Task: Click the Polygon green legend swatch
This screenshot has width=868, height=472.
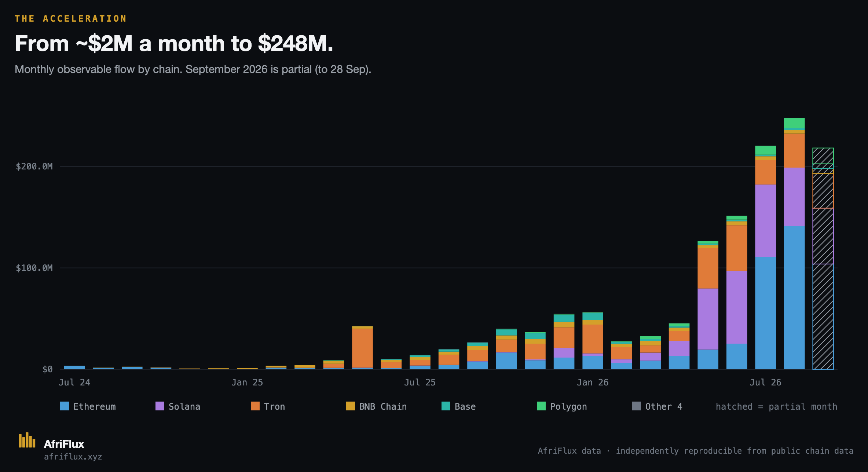Action: coord(541,406)
